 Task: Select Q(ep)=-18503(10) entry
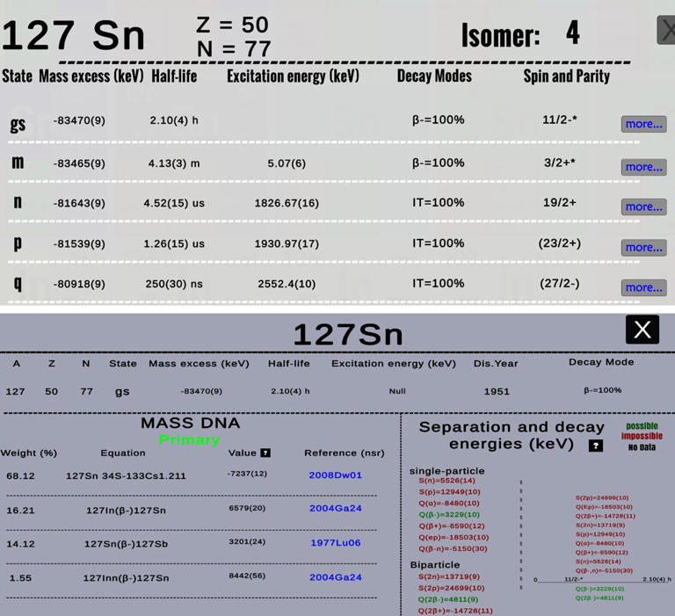[454, 537]
